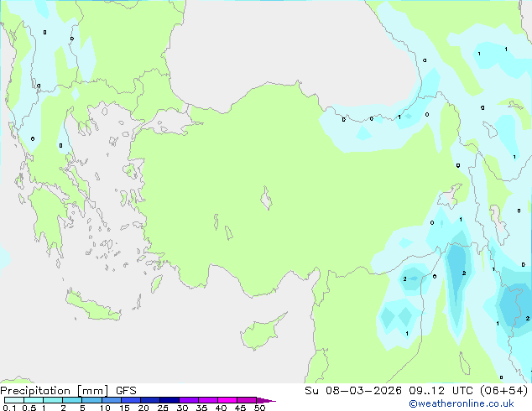Click the '25' legend scale label
The image size is (532, 411).
163,408
